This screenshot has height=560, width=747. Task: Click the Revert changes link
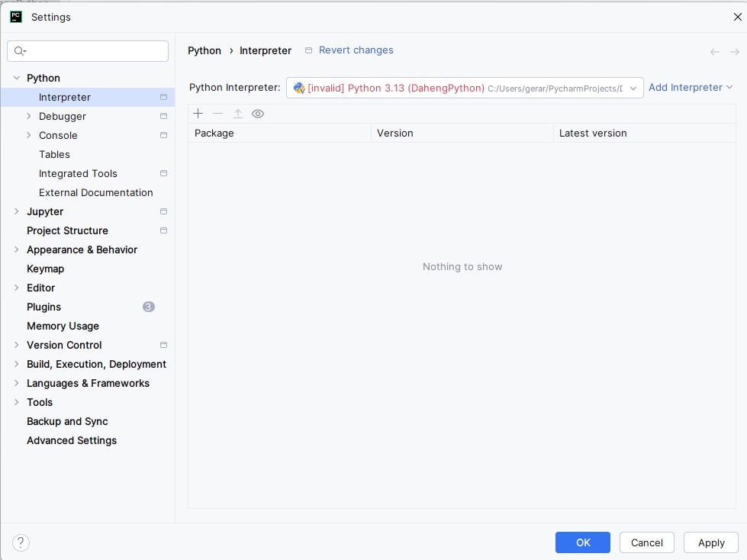pos(356,50)
